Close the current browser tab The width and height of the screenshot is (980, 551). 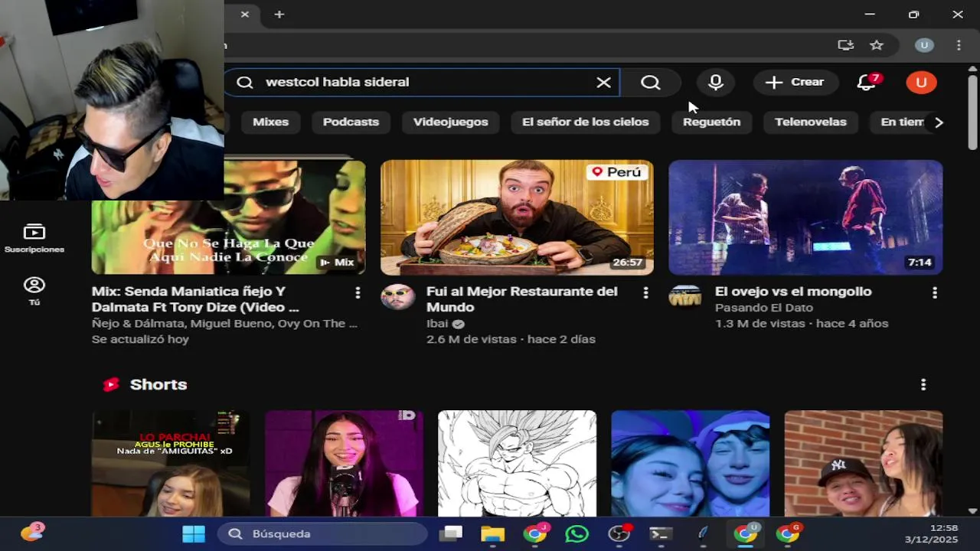[245, 15]
